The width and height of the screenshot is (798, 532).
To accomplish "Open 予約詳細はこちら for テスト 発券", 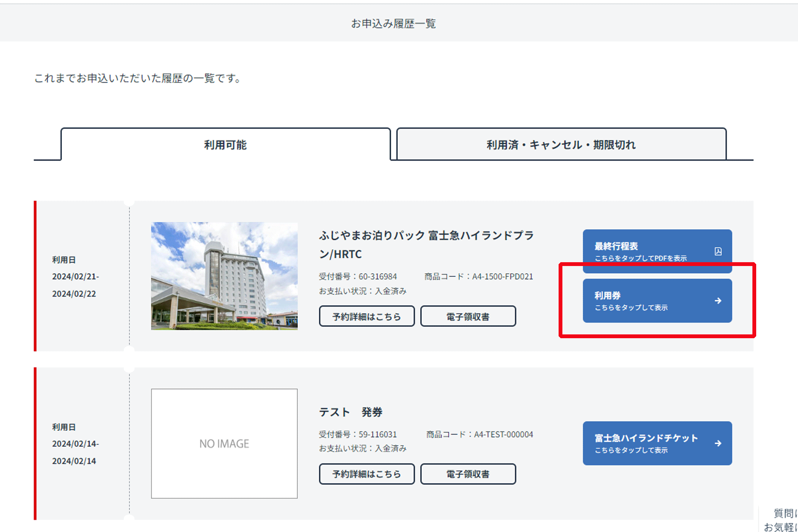I will [x=367, y=474].
